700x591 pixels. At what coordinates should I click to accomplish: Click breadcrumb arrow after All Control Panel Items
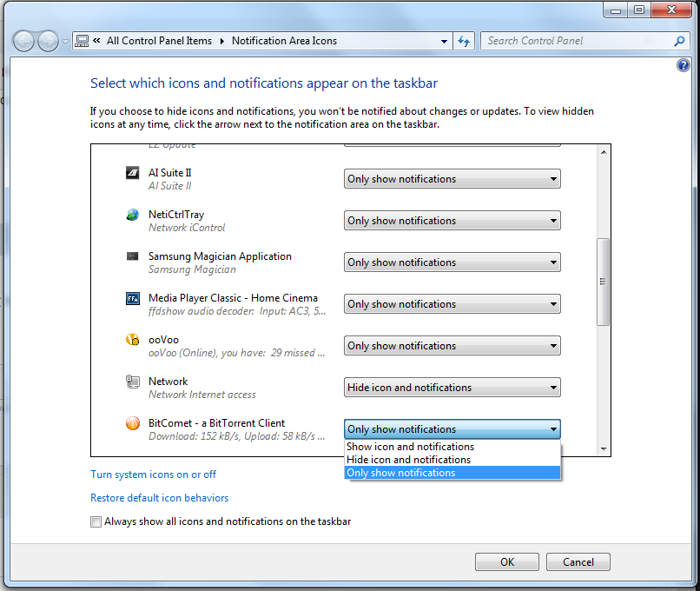(x=221, y=42)
